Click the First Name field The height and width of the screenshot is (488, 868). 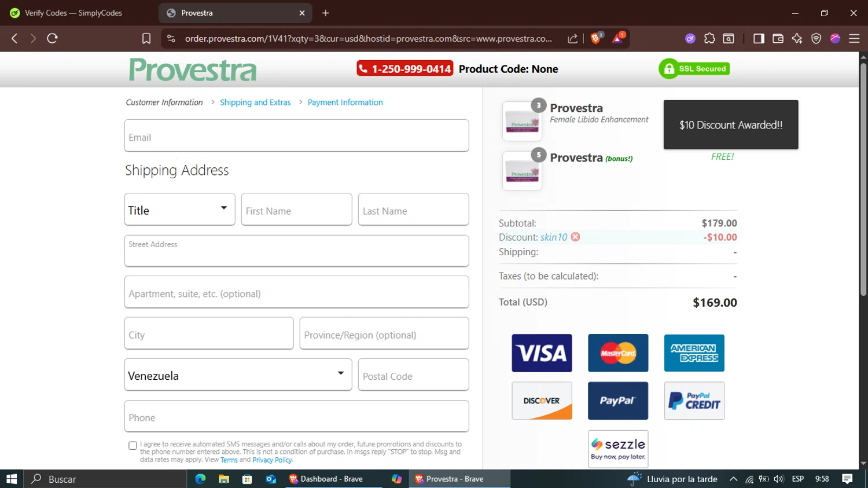click(296, 210)
